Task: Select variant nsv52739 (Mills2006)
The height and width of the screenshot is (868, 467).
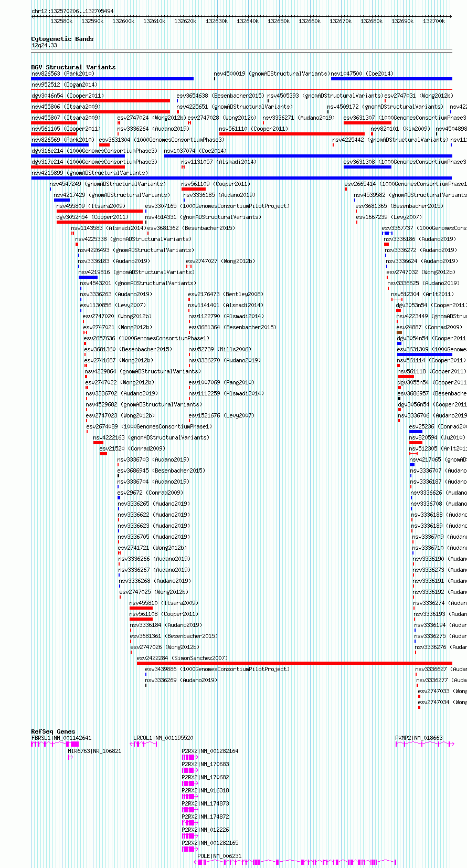Action: click(219, 349)
